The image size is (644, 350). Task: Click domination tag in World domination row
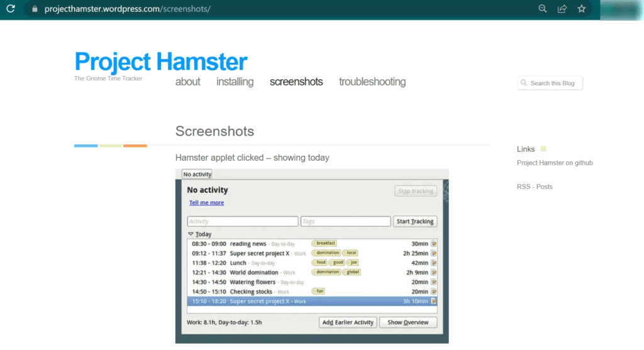tap(326, 271)
